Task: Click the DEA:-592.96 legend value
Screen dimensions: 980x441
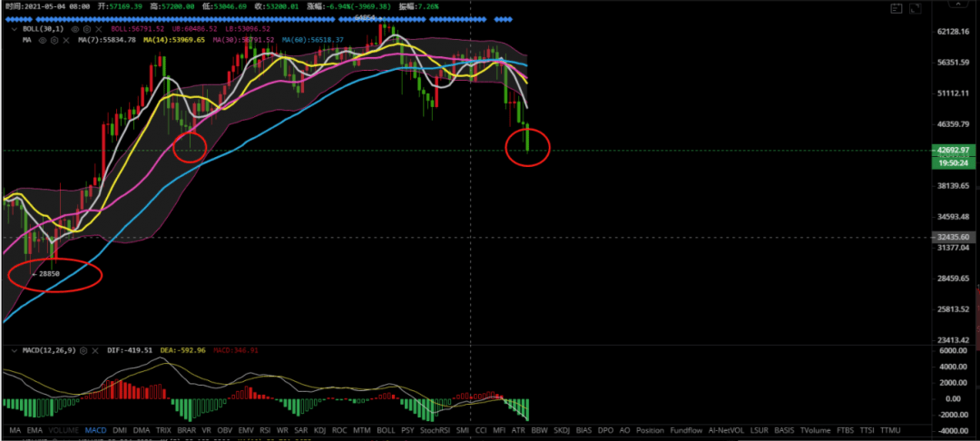Action: point(183,351)
